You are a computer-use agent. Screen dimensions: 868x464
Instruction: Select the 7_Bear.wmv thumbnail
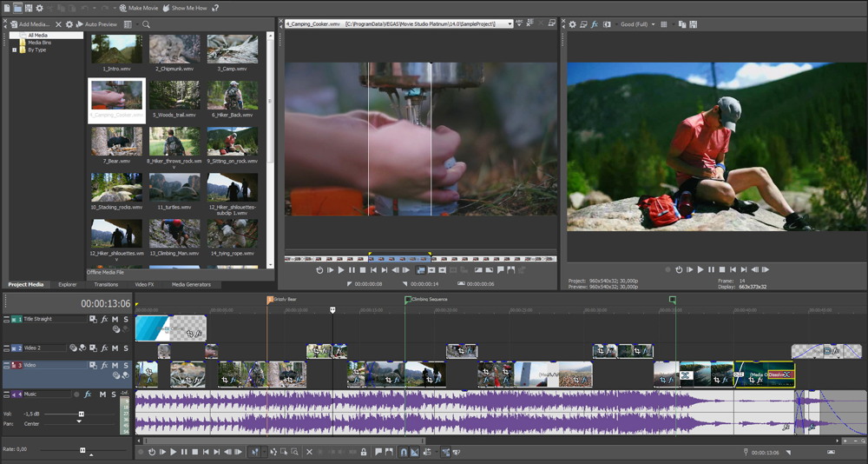pos(116,141)
